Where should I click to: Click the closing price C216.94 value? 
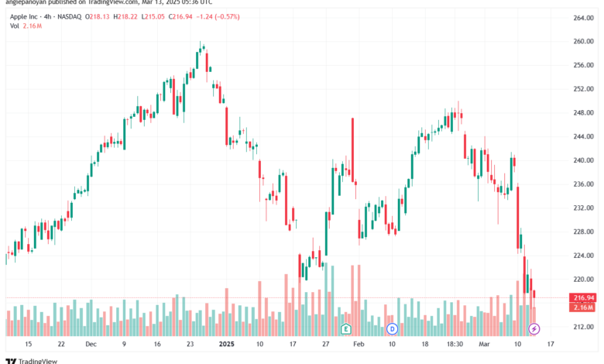[x=180, y=17]
